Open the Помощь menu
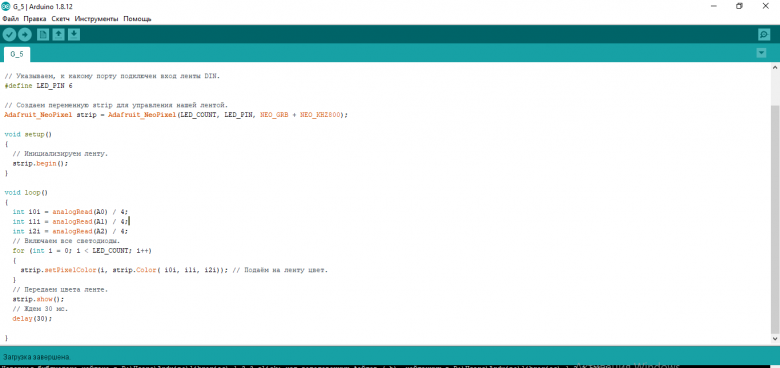Image resolution: width=780 pixels, height=368 pixels. click(137, 19)
